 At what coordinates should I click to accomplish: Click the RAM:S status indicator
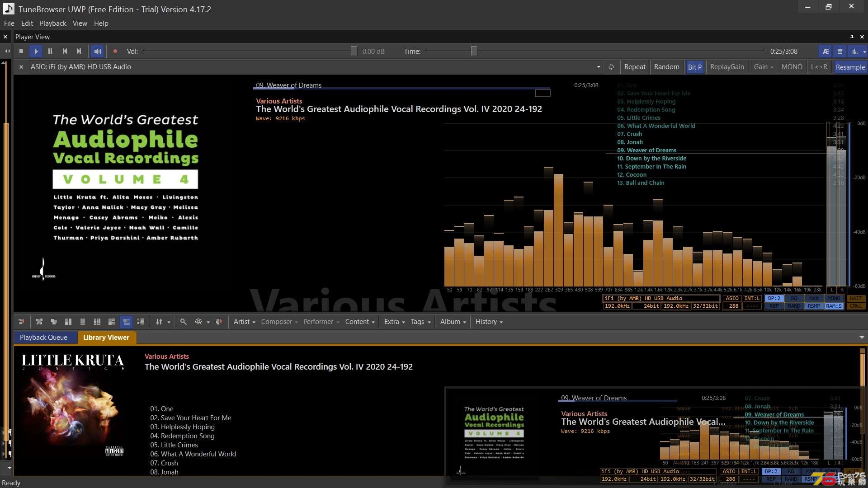coord(834,306)
